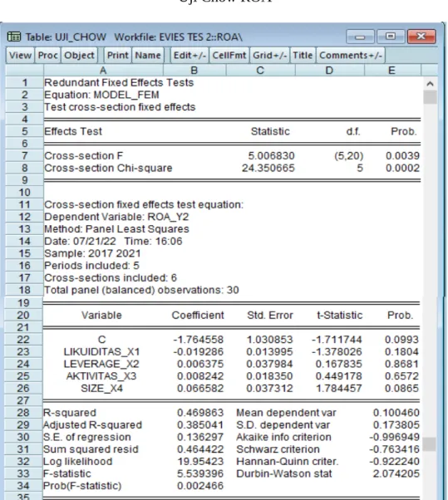Select column C header
Screen dimensions: 448x500
260,70
